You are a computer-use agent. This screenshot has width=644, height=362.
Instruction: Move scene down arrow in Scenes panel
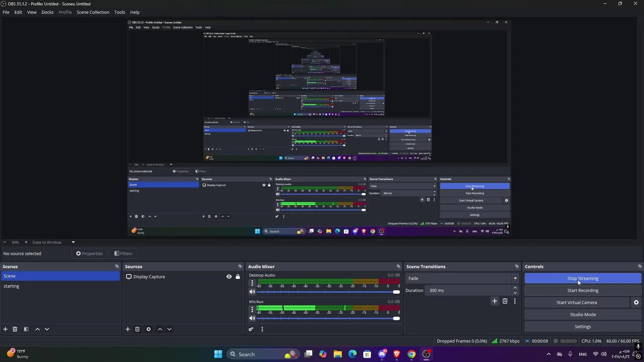point(47,329)
